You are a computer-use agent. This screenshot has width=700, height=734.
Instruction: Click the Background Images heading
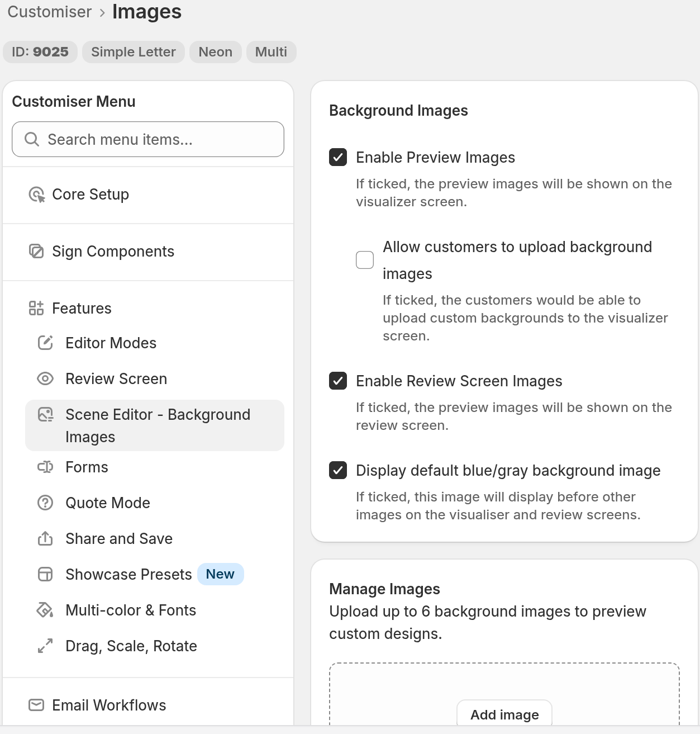pos(398,111)
